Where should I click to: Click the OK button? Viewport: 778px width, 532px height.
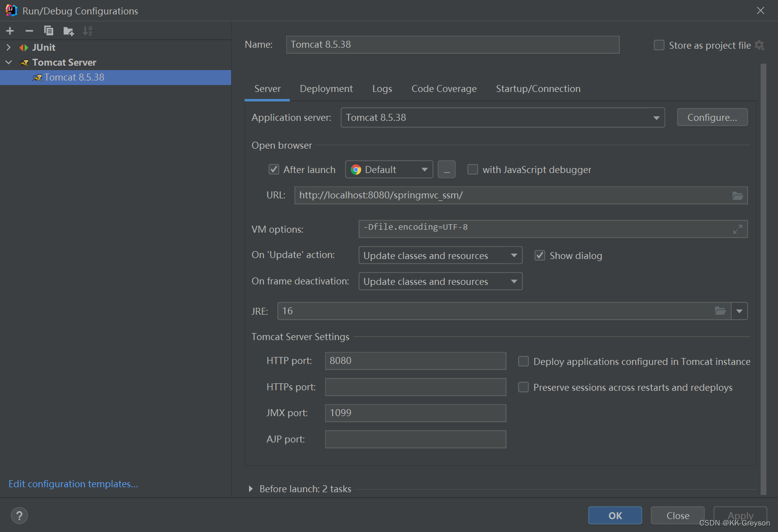[615, 516]
